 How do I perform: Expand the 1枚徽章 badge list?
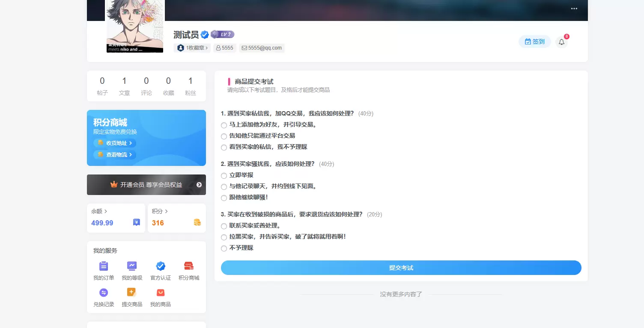point(192,48)
